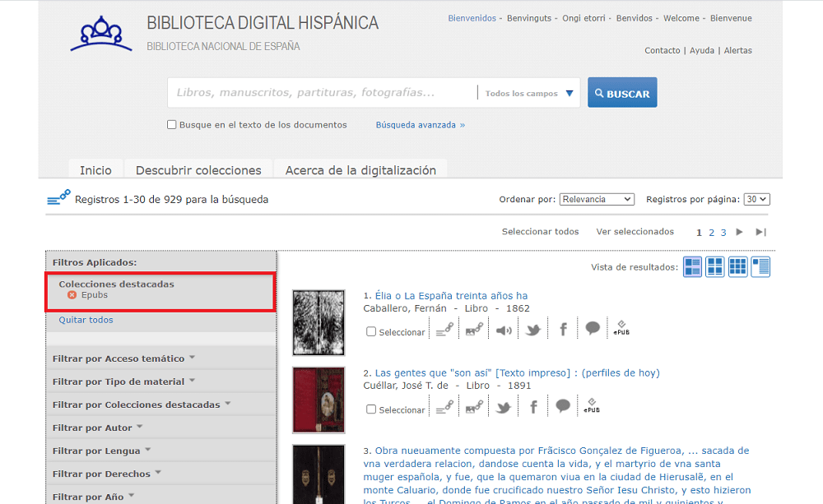
Task: Click the BUSCAR search button
Action: coord(622,93)
